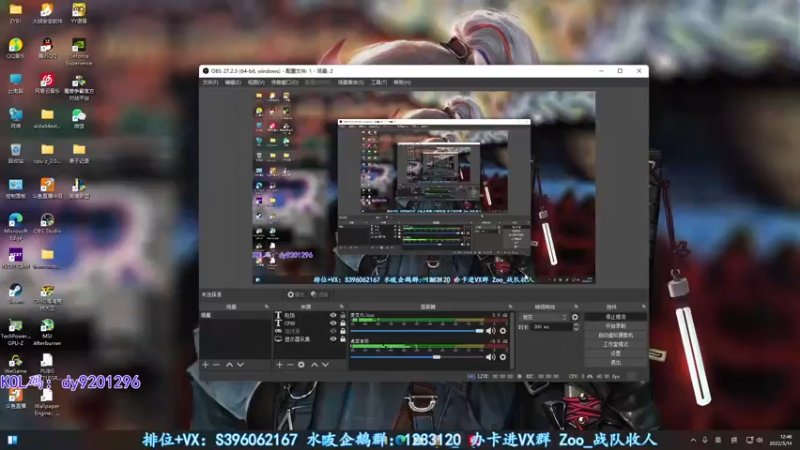The height and width of the screenshot is (450, 800).
Task: Toggle visibility of the cmo text source
Action: 333,323
